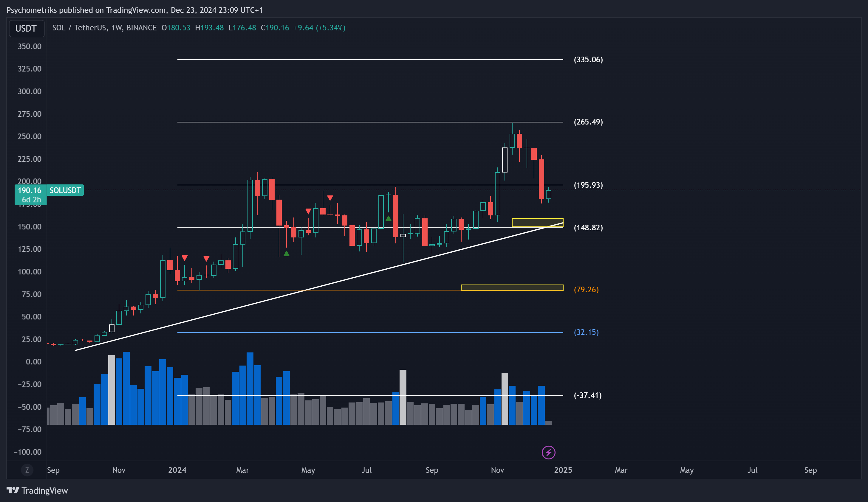Image resolution: width=868 pixels, height=502 pixels.
Task: Click the (148.82) level label
Action: coord(588,227)
